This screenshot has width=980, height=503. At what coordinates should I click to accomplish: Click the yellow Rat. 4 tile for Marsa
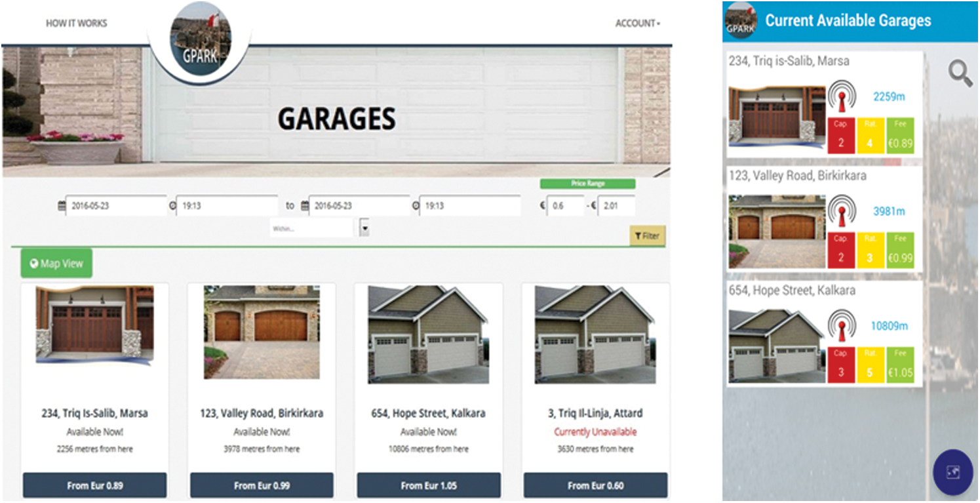click(x=870, y=136)
